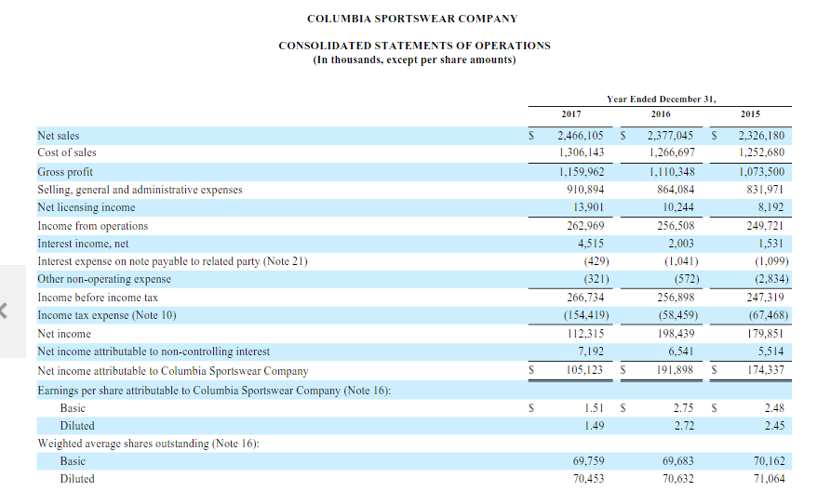Click interest income value 1,531
This screenshot has height=504, width=831.
click(771, 244)
